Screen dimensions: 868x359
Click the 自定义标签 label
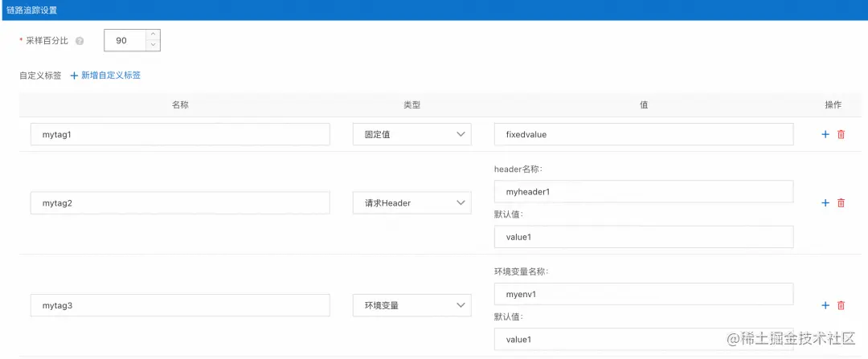click(x=40, y=75)
